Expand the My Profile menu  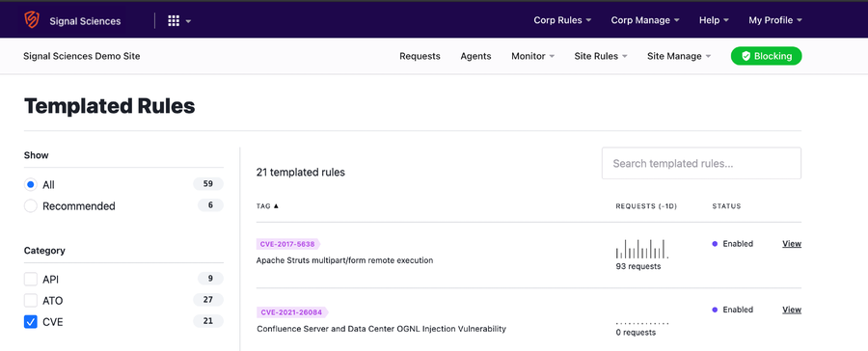tap(775, 20)
